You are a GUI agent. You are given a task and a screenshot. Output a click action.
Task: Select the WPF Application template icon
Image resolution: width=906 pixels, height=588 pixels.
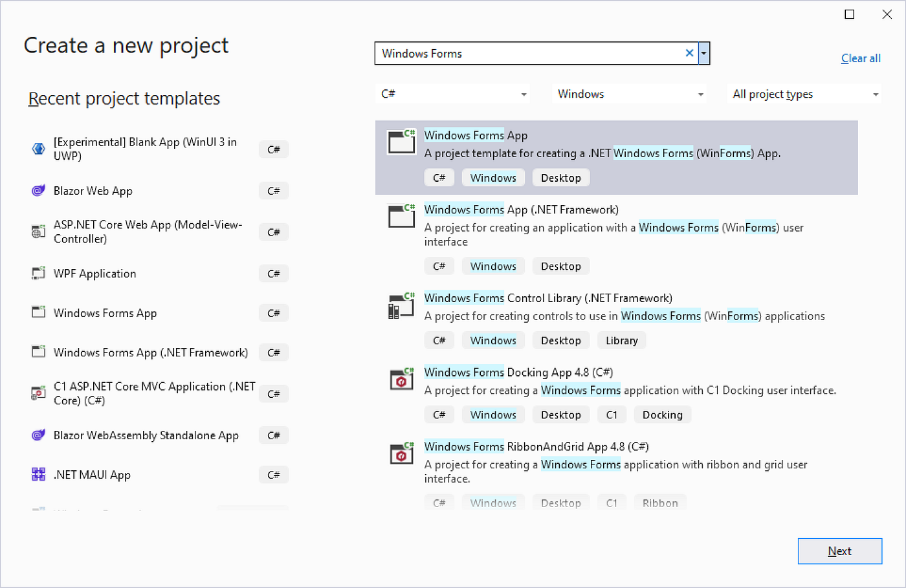pos(38,273)
